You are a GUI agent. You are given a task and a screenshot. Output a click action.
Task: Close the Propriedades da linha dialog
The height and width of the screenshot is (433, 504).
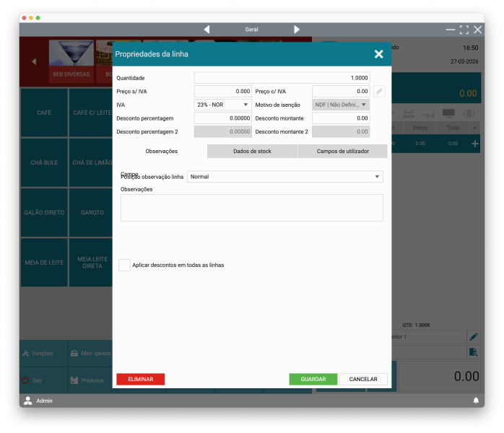point(378,54)
